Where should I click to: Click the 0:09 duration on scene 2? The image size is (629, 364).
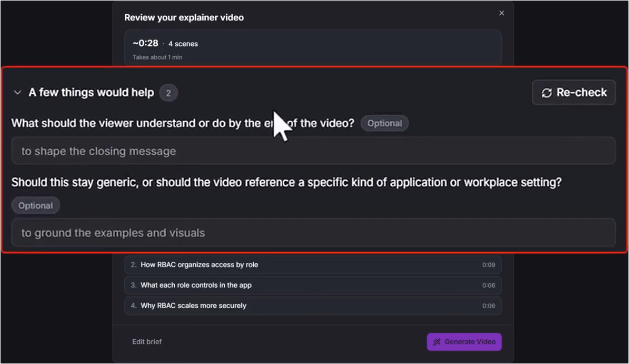point(489,265)
